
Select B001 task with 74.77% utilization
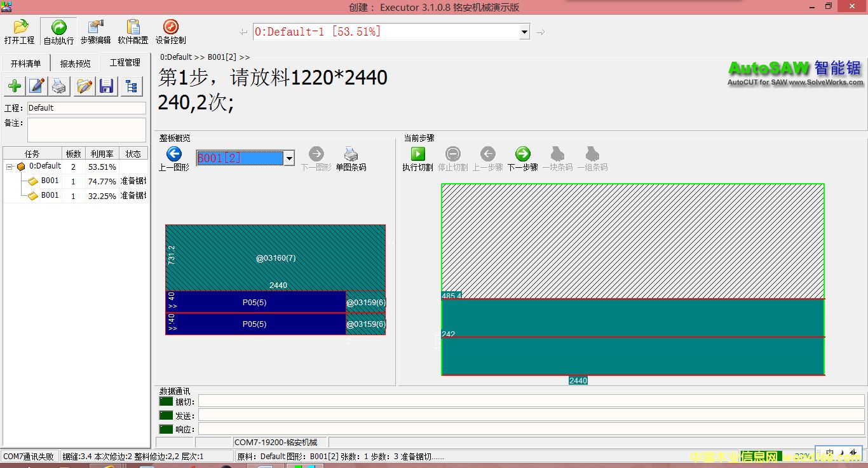point(50,181)
